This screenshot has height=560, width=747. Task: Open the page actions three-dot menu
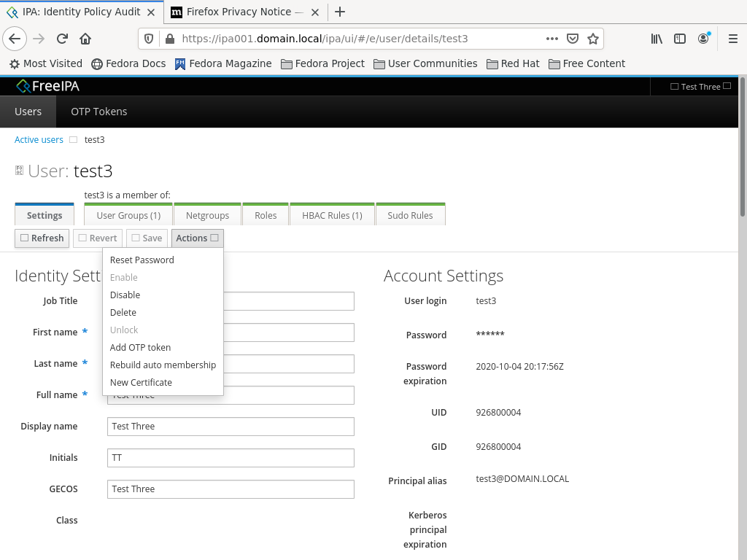click(x=551, y=39)
